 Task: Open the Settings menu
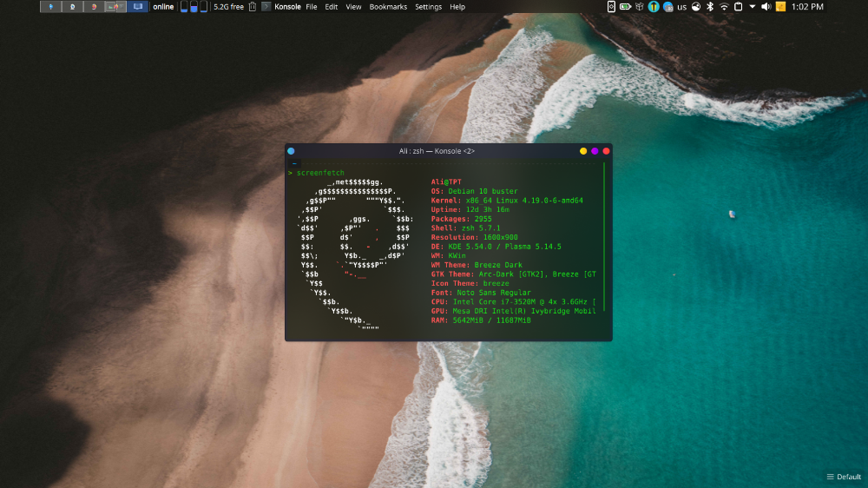pyautogui.click(x=428, y=7)
